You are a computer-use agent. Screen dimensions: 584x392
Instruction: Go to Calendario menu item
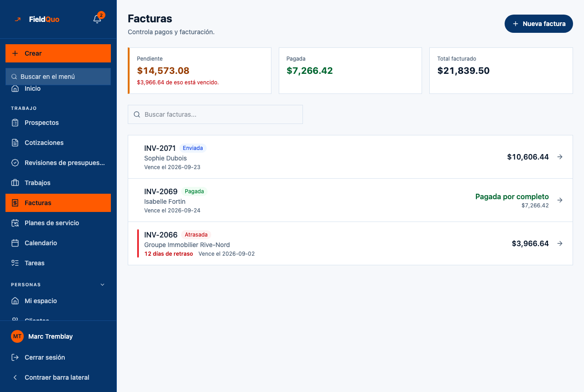click(58, 243)
